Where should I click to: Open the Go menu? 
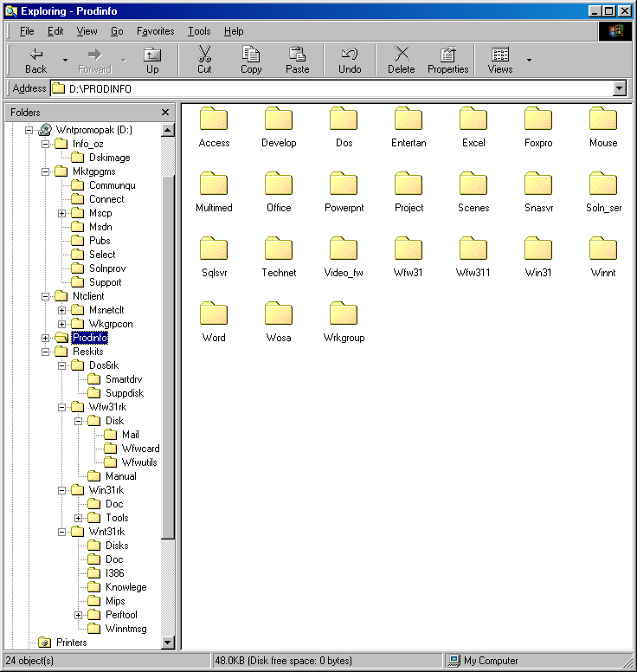click(117, 31)
